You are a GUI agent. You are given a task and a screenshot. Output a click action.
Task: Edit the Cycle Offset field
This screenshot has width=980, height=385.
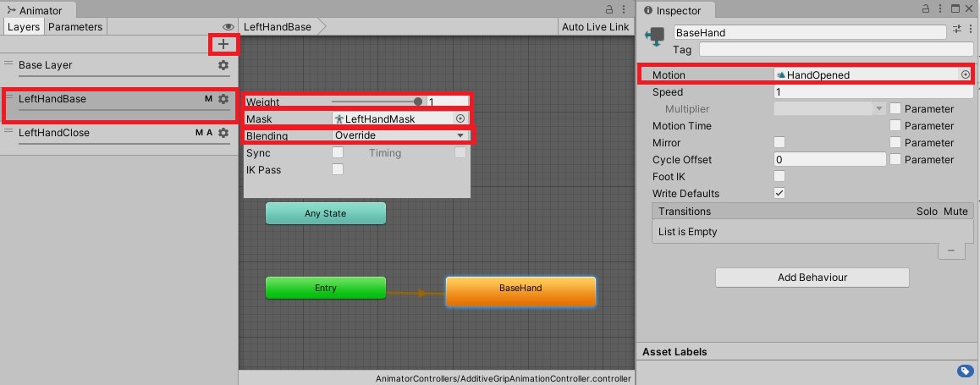point(830,159)
